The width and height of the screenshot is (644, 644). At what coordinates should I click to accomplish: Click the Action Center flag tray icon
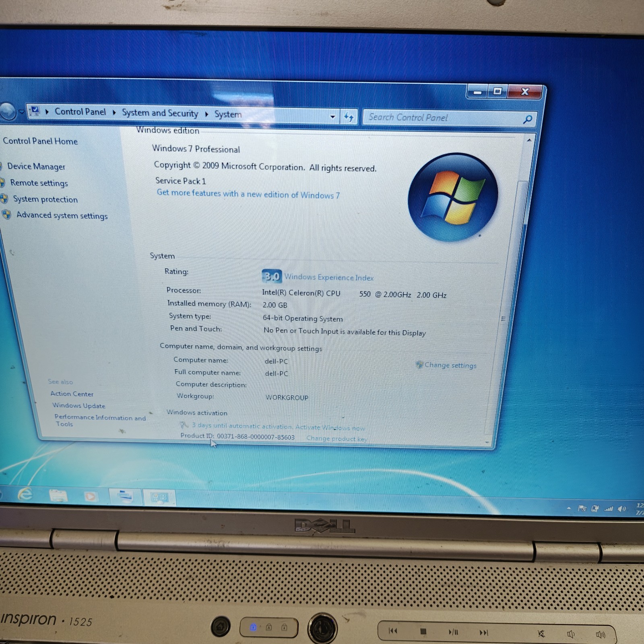(582, 508)
